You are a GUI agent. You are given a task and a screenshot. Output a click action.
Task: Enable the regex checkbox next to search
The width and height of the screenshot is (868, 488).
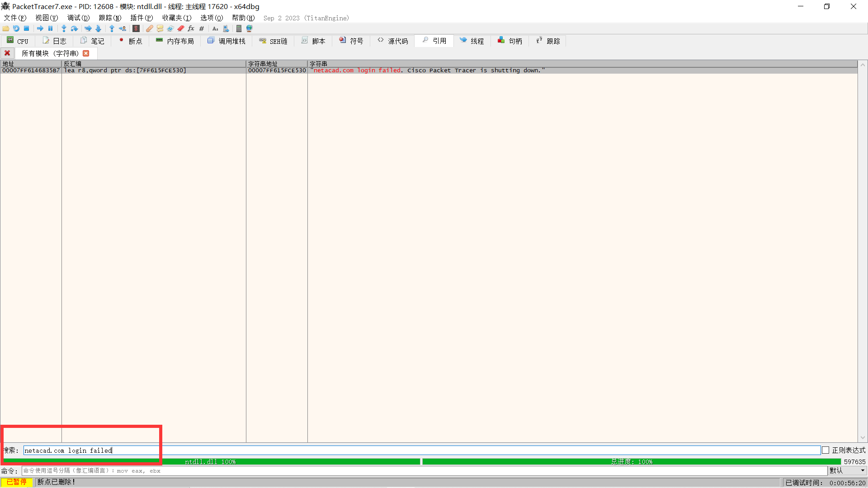826,450
